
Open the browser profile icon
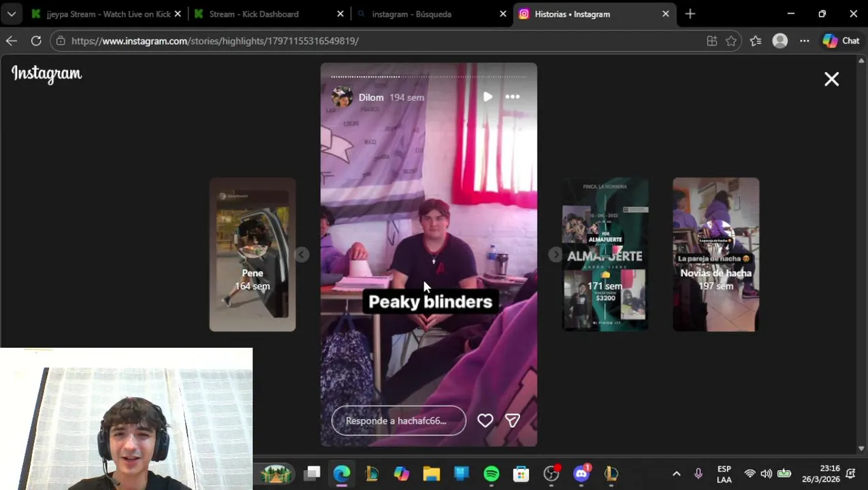click(x=780, y=41)
